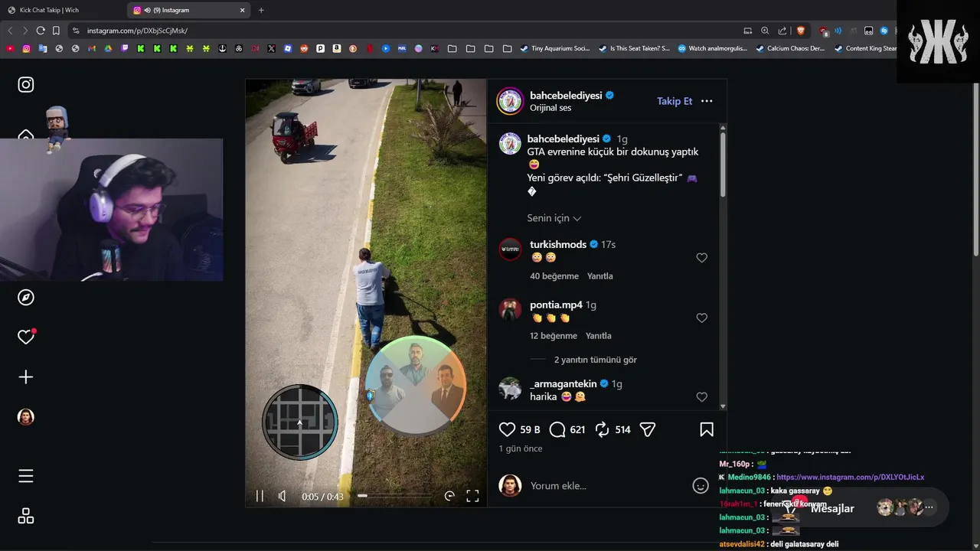Save post with bookmark icon
980x551 pixels.
(707, 429)
